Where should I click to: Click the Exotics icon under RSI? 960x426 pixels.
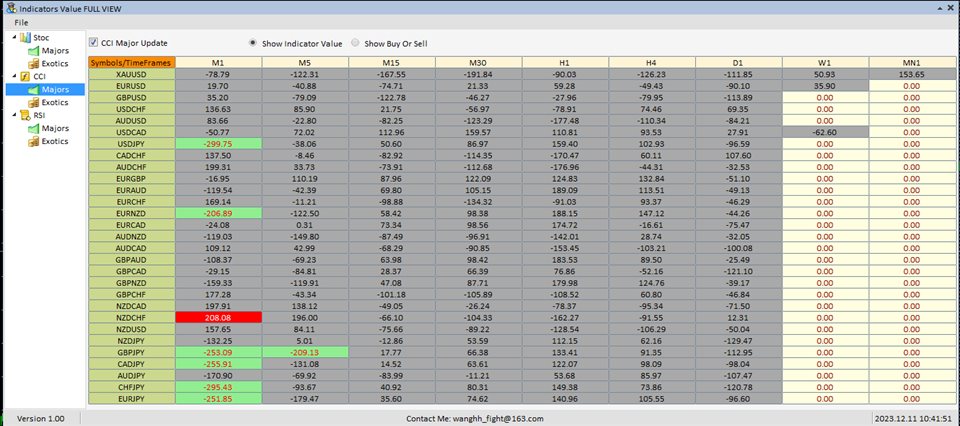[x=34, y=141]
